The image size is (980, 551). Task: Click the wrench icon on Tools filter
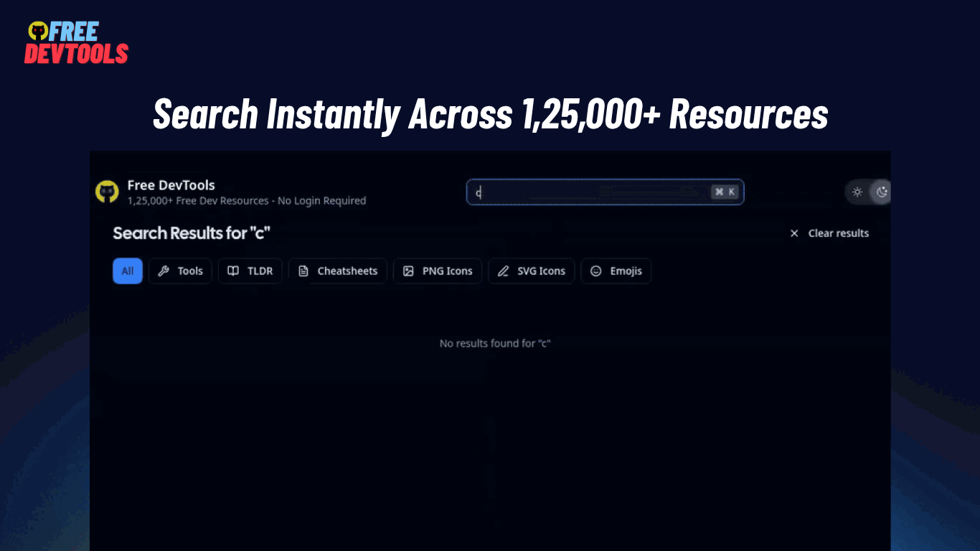click(164, 271)
